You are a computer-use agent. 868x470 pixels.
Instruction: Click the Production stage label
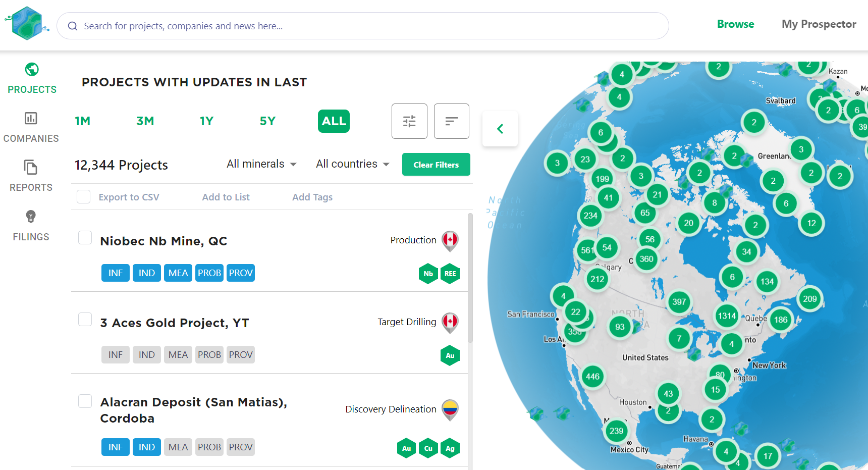pyautogui.click(x=413, y=240)
